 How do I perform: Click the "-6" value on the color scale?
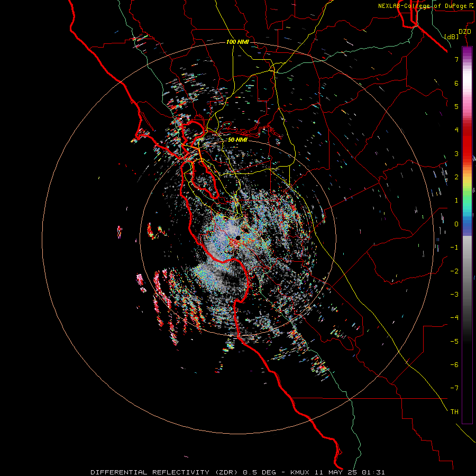pos(454,365)
